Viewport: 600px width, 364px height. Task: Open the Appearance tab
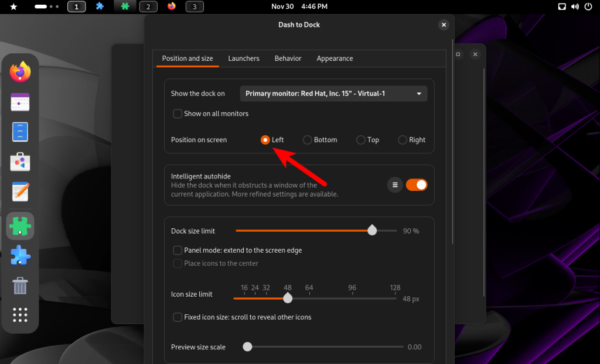(x=335, y=59)
